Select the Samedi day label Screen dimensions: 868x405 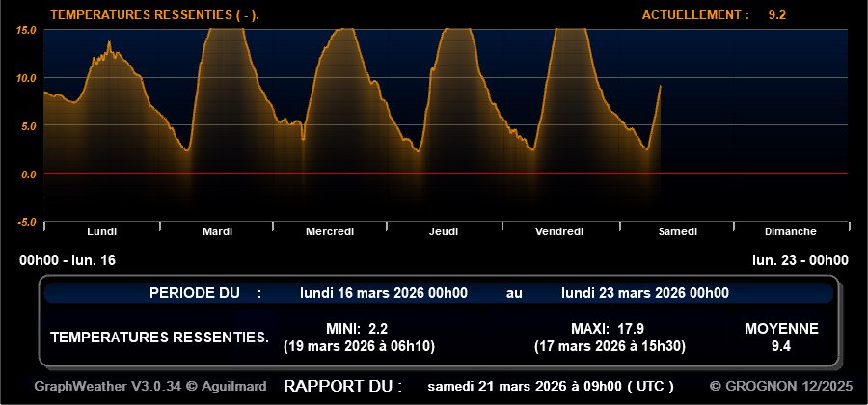pos(677,231)
